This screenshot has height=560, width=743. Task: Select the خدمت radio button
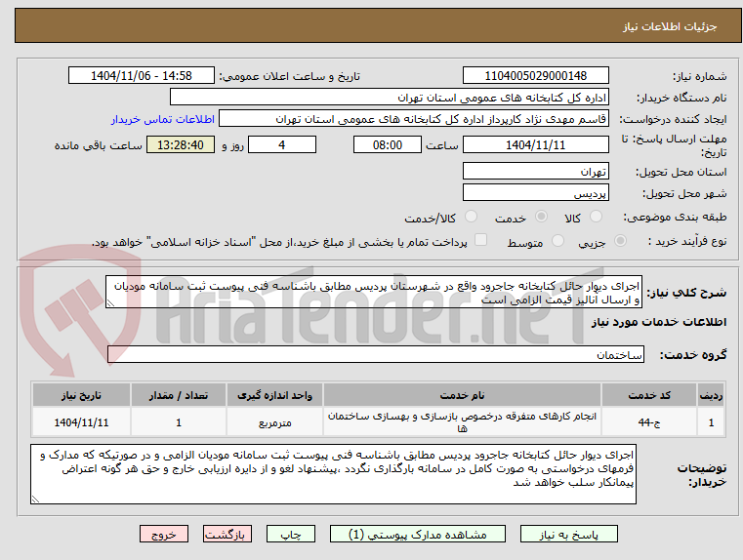click(541, 217)
